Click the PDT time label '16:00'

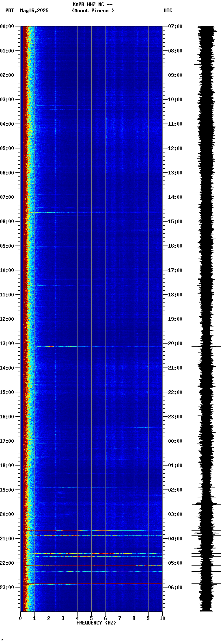[7, 417]
